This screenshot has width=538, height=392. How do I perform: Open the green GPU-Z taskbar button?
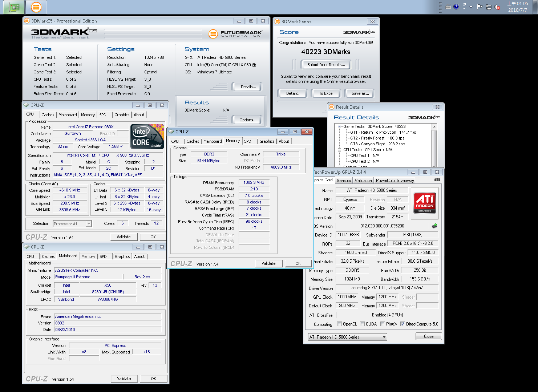point(14,7)
